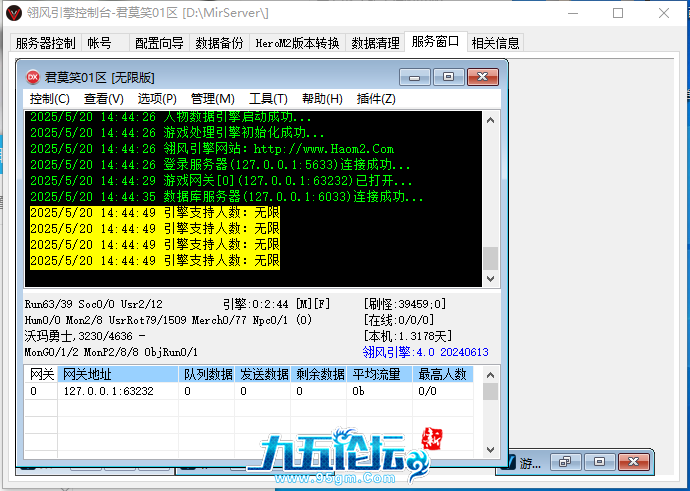
Task: Click the log line with http://www.Haom2.Com
Action: point(212,149)
